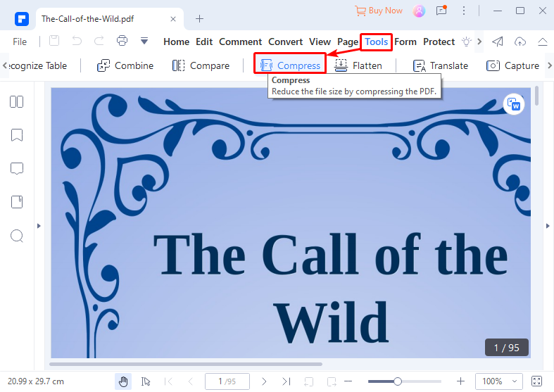Viewport: 554px width, 392px height.
Task: Click the page number input field
Action: [227, 381]
